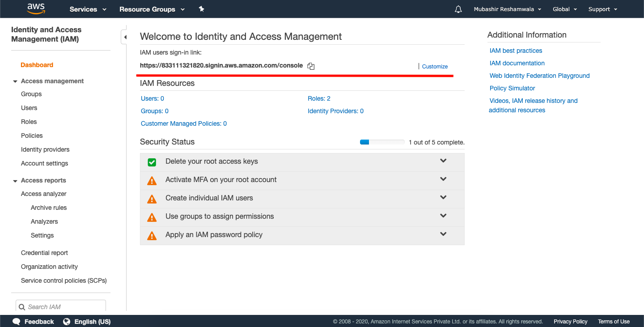
Task: Click the Roles: 2 resource link
Action: 319,98
